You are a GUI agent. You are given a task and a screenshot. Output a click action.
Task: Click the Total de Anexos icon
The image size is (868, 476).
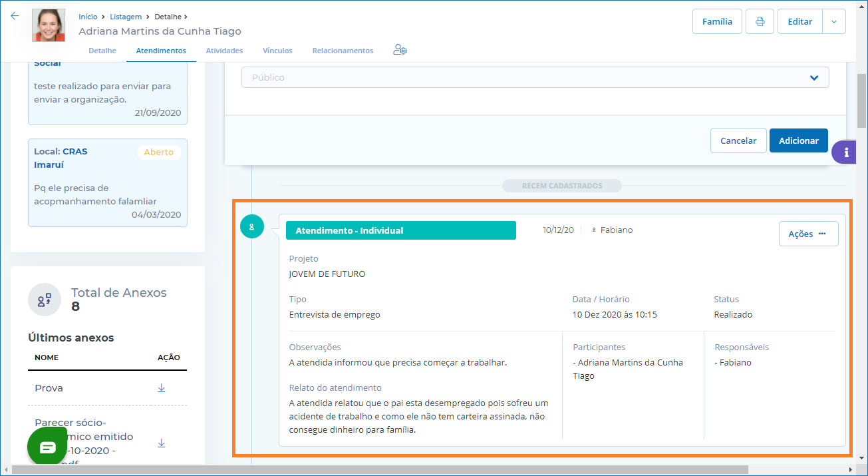(45, 300)
